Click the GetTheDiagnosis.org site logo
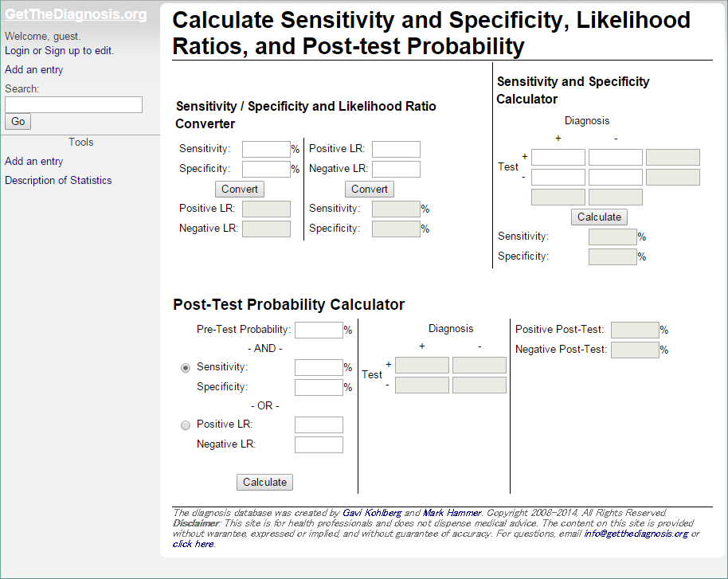728x579 pixels. tap(76, 15)
